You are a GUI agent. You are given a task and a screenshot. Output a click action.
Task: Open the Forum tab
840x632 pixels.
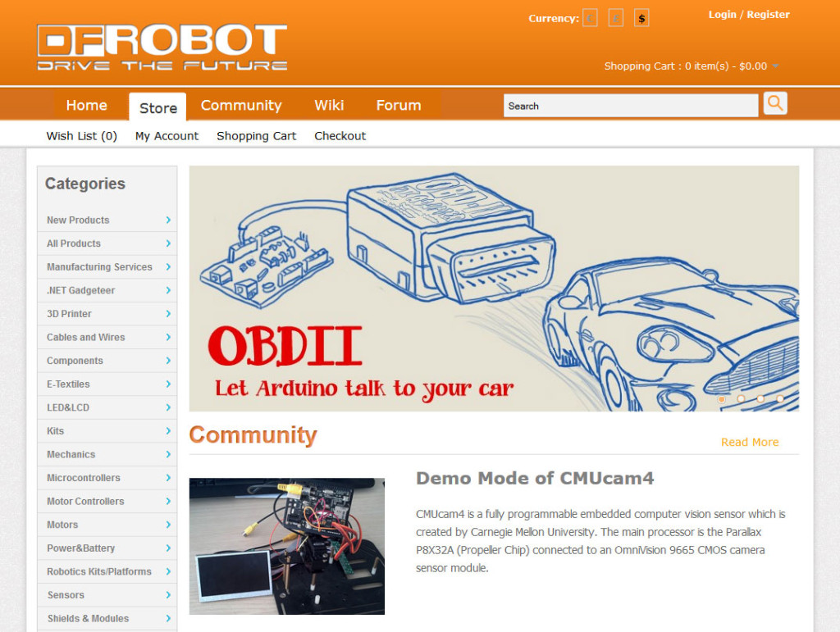(x=399, y=106)
